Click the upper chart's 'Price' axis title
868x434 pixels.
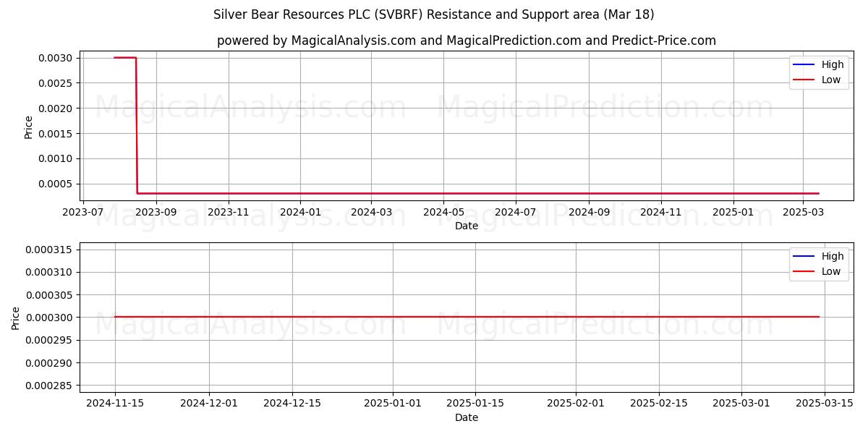(28, 127)
